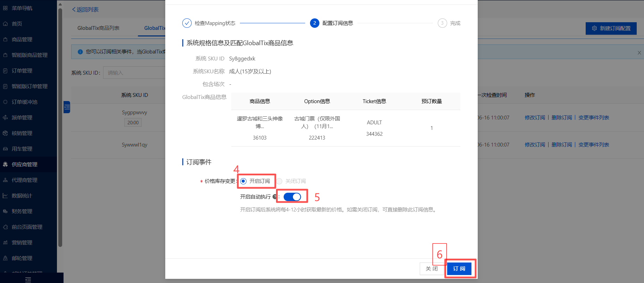Click the blue side panel toggle tab
This screenshot has height=283, width=644.
(x=67, y=107)
